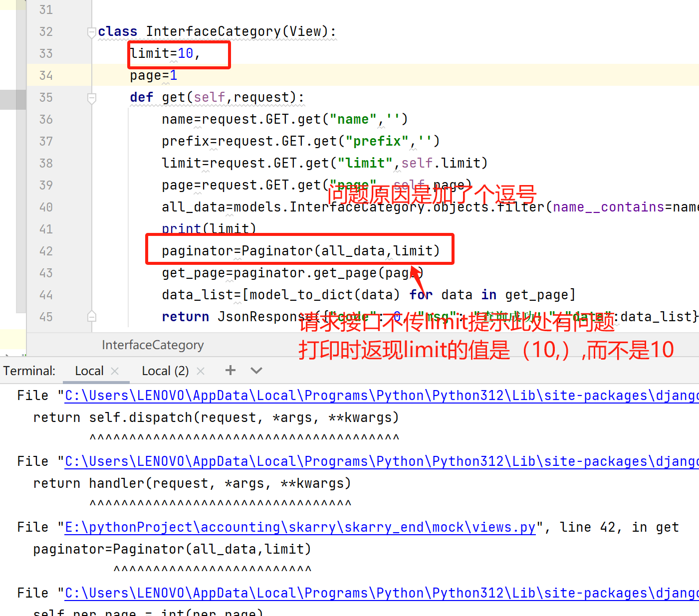Click 'def get(self,request):' definition

click(217, 97)
